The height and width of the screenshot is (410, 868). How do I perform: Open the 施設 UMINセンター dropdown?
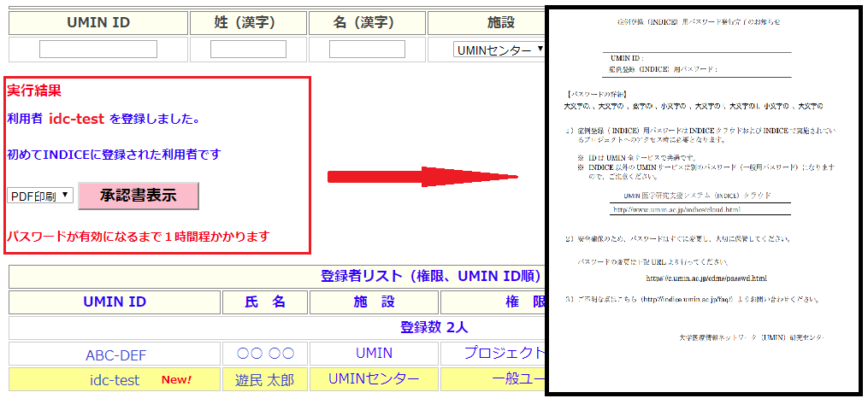coord(499,50)
